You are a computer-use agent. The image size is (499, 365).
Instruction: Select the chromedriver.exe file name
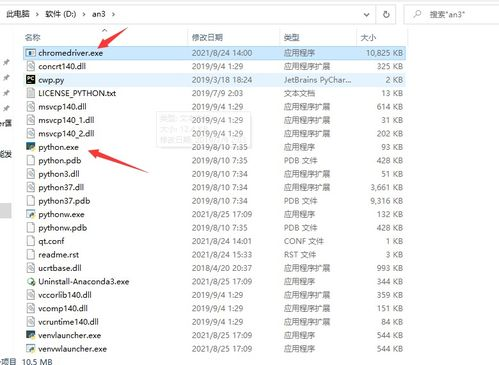pyautogui.click(x=71, y=53)
